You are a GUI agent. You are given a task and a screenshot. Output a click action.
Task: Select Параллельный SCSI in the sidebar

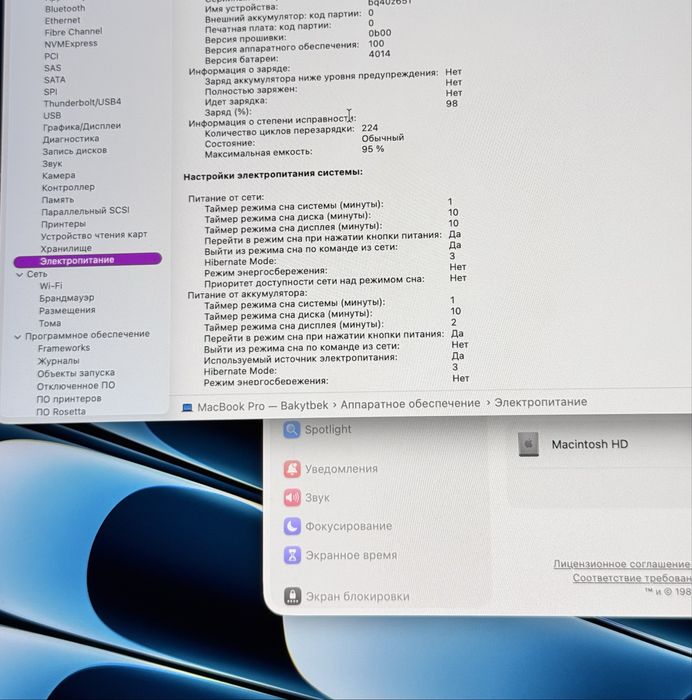85,211
